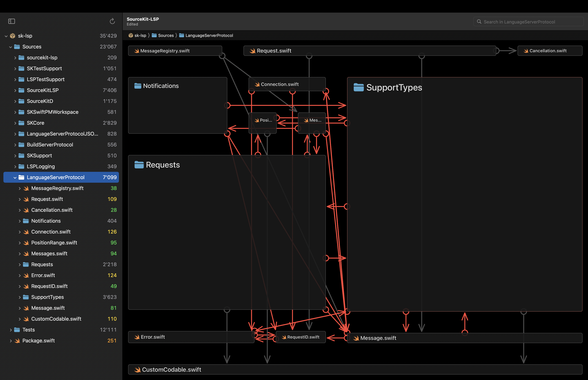Select the LanguageServerProtocolJSO... folder row
Image resolution: width=588 pixels, height=380 pixels.
pyautogui.click(x=61, y=134)
